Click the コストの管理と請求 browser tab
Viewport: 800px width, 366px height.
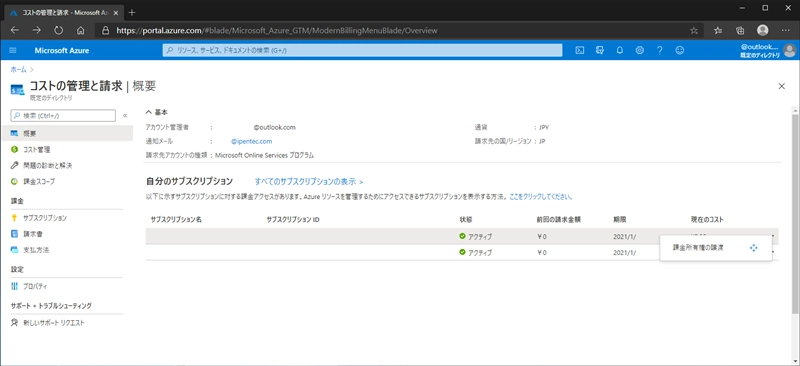click(64, 12)
